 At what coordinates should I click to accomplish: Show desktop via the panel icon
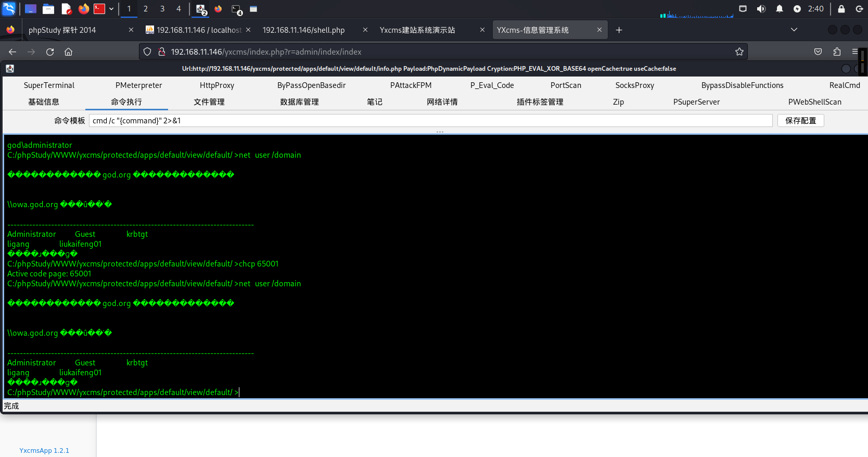pyautogui.click(x=31, y=9)
